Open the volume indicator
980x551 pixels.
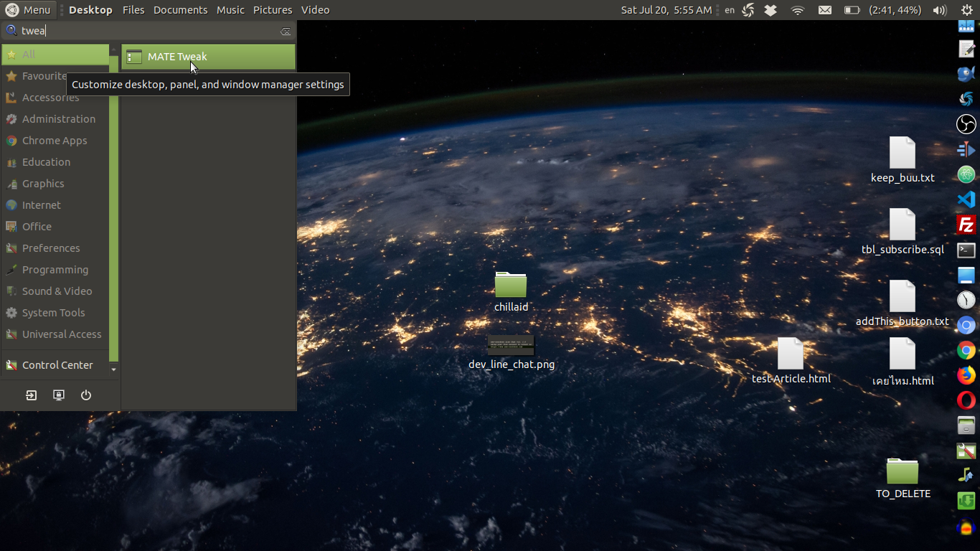pos(939,10)
